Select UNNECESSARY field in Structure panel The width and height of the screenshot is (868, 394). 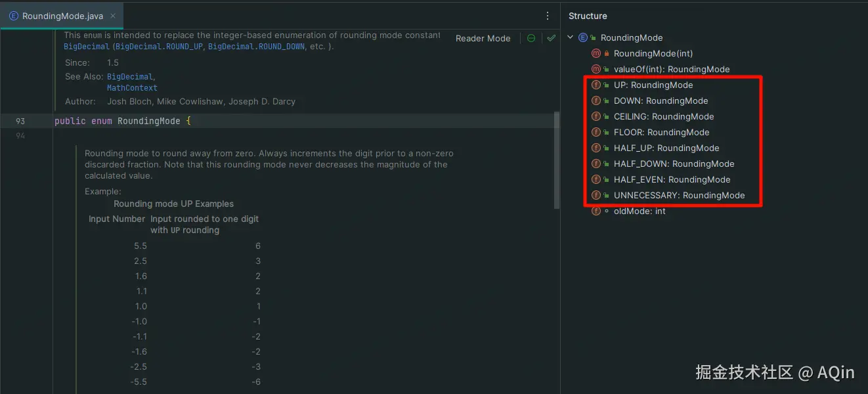point(679,195)
